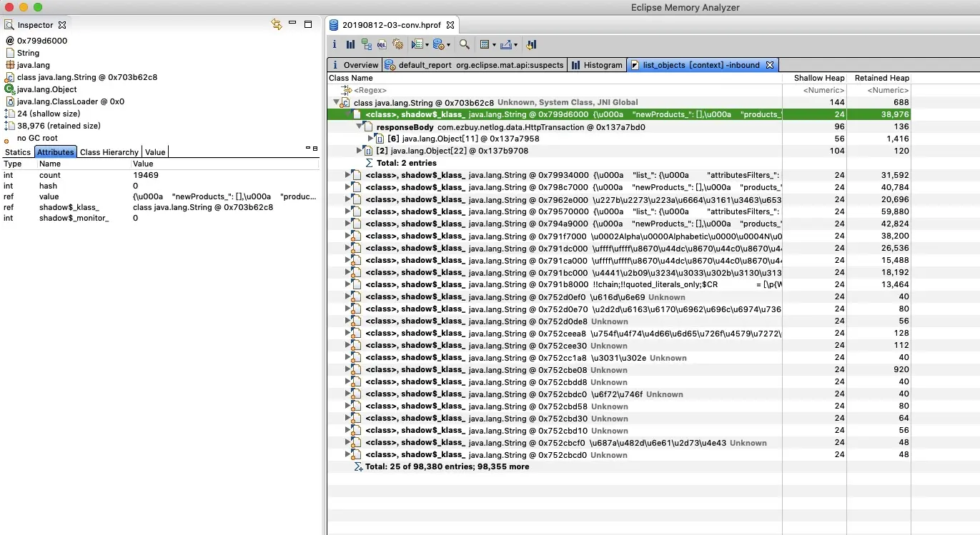This screenshot has height=535, width=980.
Task: Click the thread overview gears icon
Action: click(x=398, y=44)
